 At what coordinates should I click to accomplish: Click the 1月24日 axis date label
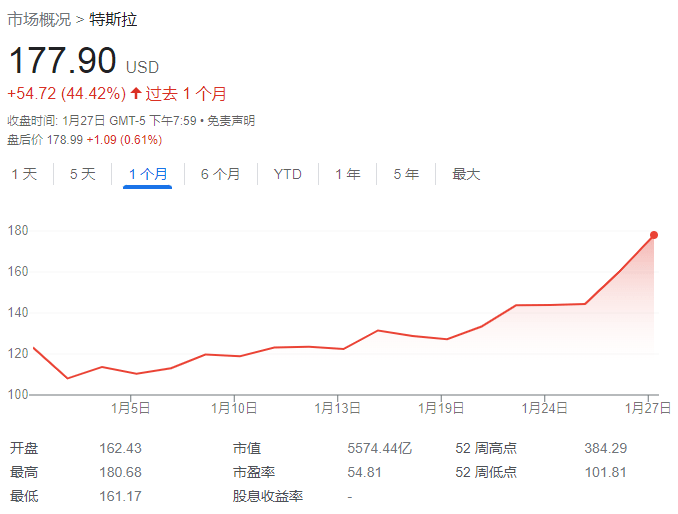point(544,408)
